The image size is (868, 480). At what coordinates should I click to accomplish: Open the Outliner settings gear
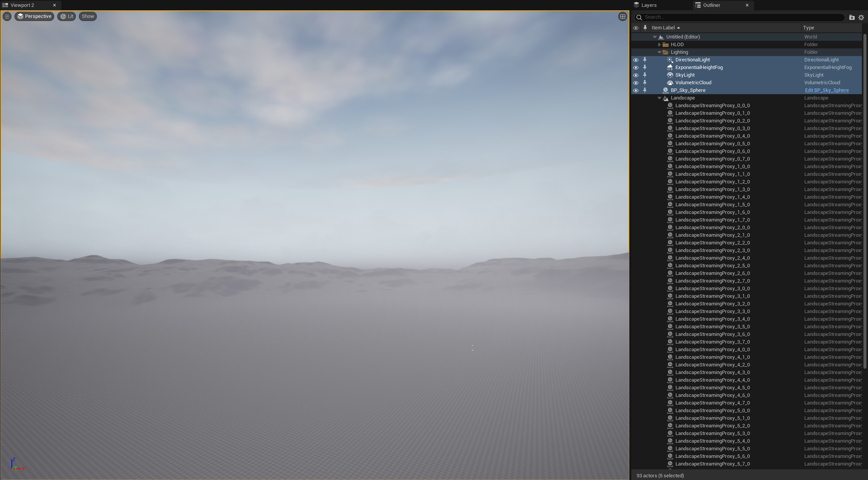tap(861, 18)
